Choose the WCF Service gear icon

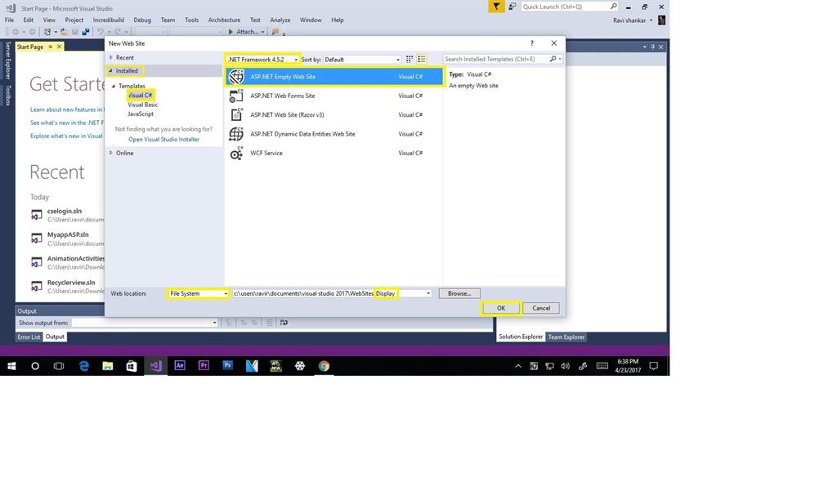click(x=236, y=154)
